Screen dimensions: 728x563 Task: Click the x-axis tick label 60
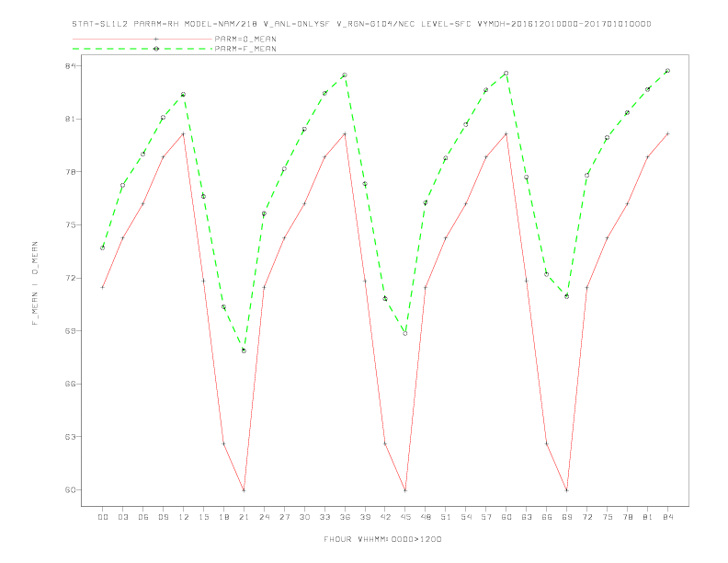point(506,517)
